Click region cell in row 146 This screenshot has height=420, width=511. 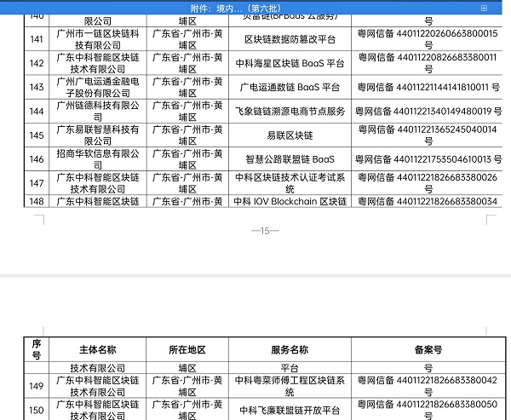point(187,159)
